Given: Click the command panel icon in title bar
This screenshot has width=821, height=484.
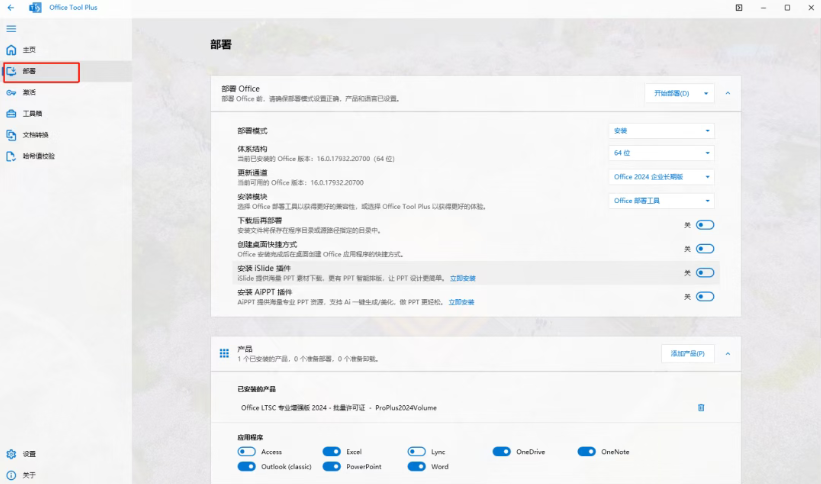Looking at the screenshot, I should 739,8.
